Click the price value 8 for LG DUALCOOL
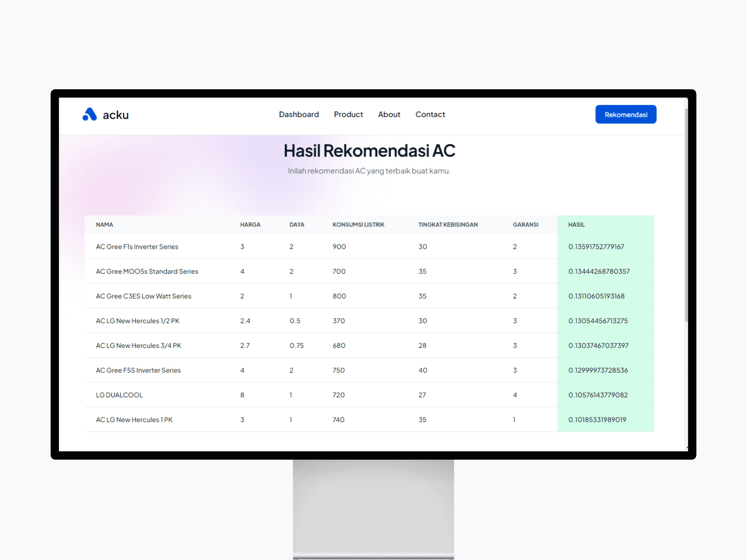The image size is (747, 560). (x=242, y=395)
